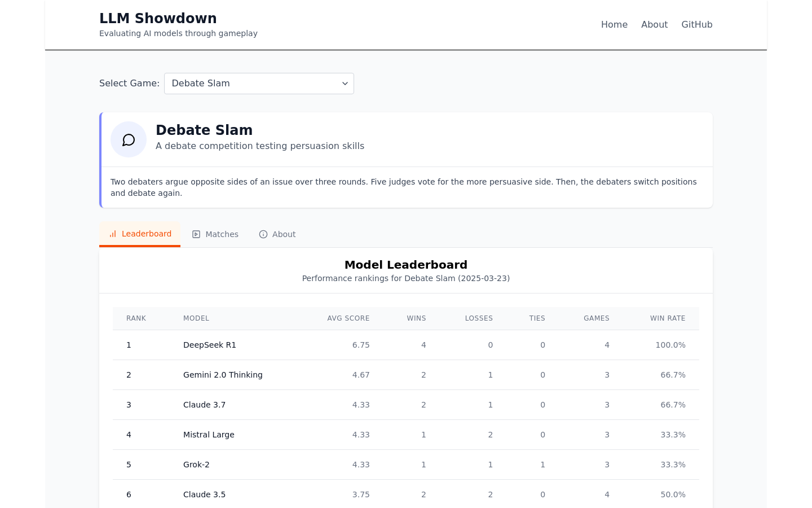This screenshot has width=812, height=508.
Task: Click the Debate Slam card heading
Action: tap(204, 130)
